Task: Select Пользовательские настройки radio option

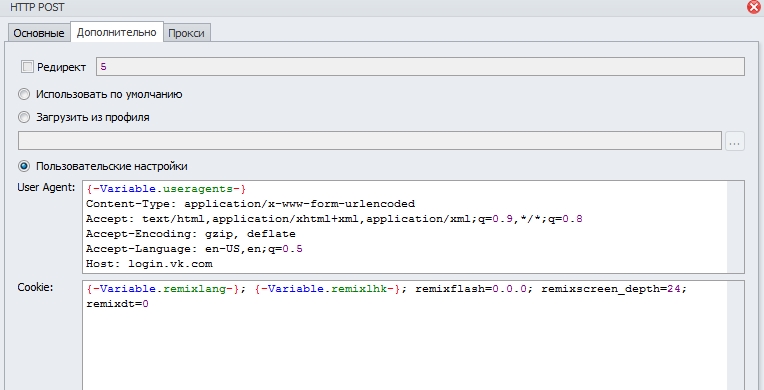Action: tap(24, 166)
